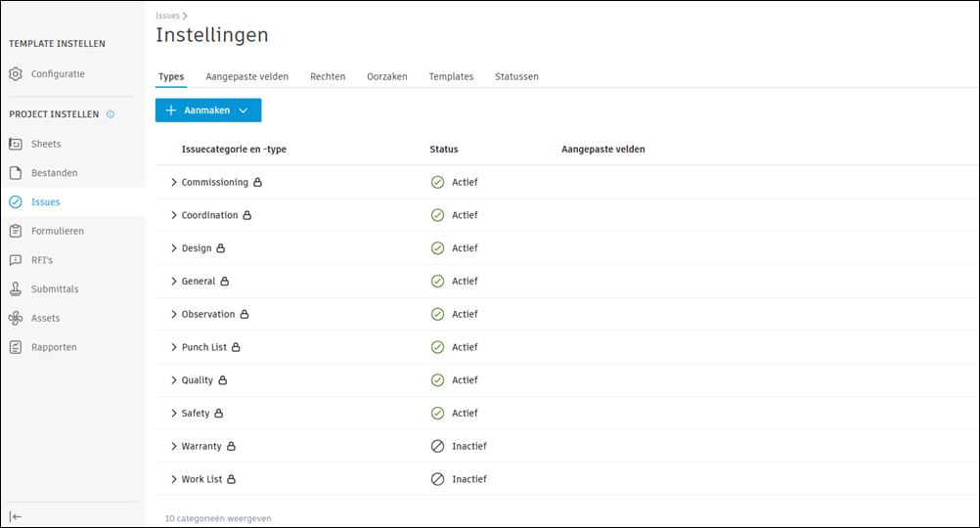Click the Issues breadcrumb link
980x528 pixels.
(x=167, y=16)
